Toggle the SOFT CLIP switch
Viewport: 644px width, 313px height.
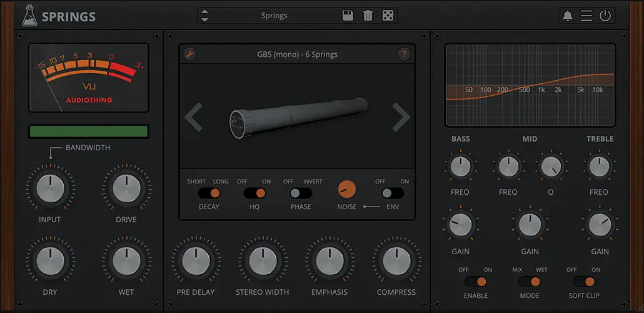point(583,282)
